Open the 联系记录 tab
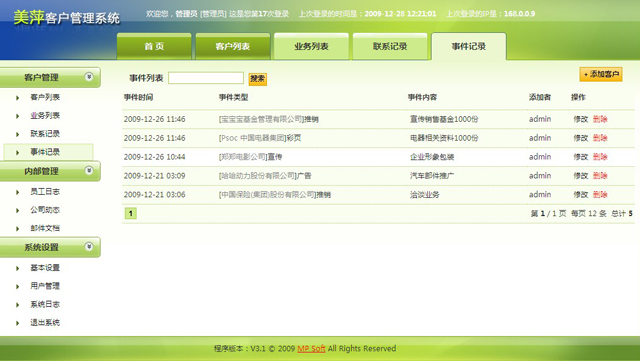 [390, 46]
